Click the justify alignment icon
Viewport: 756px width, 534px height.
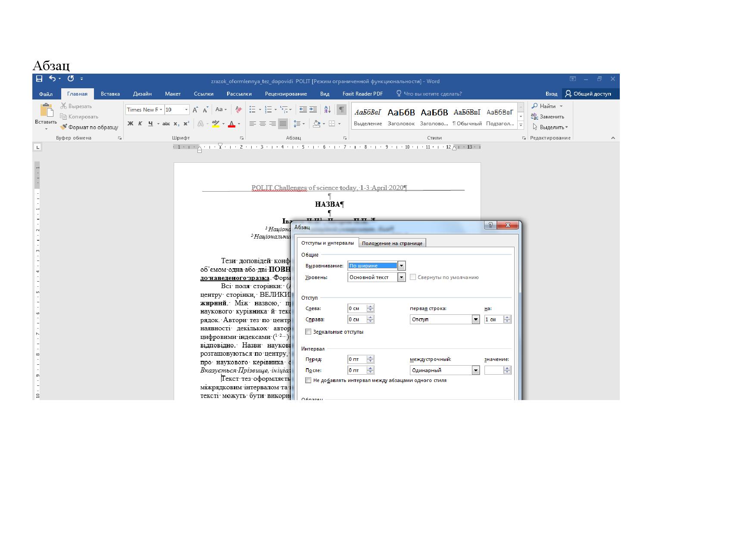coord(283,124)
